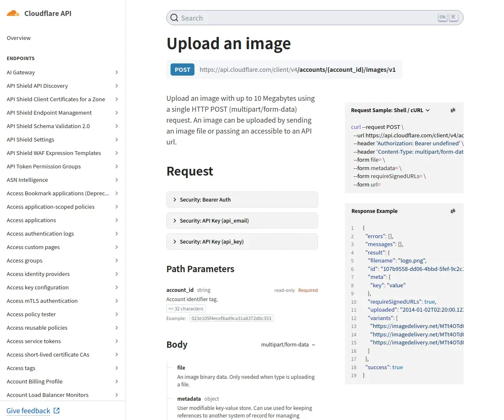Image resolution: width=504 pixels, height=420 pixels.
Task: Click the 'Upload an image' heading
Action: (228, 43)
